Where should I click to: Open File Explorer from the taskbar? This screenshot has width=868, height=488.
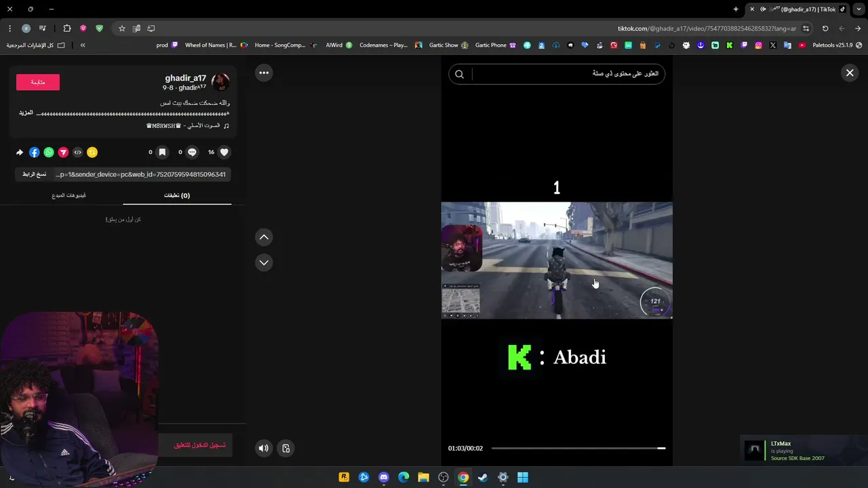[x=423, y=477]
